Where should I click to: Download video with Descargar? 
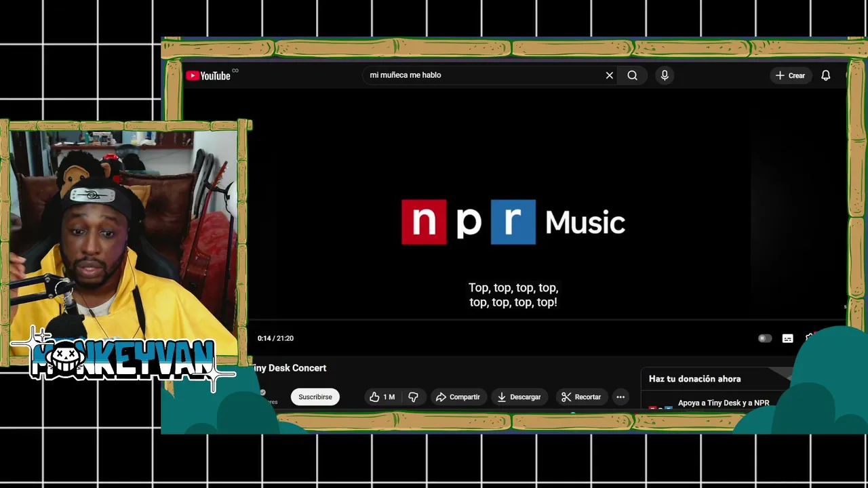click(x=519, y=396)
